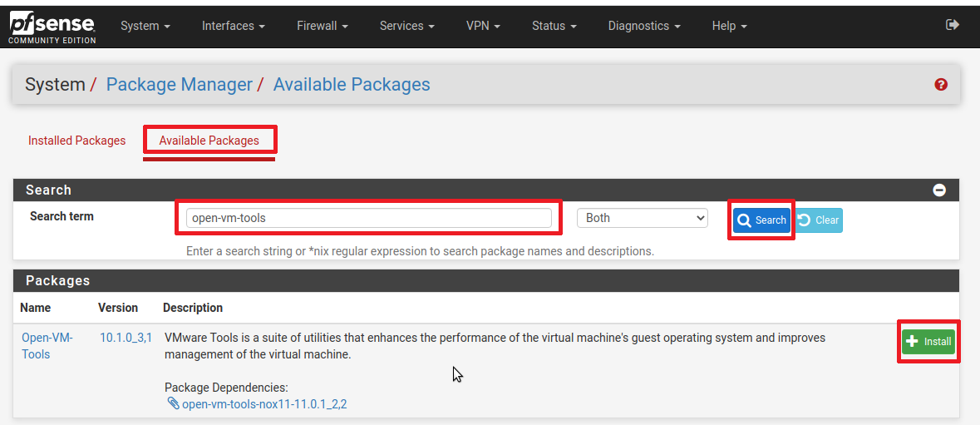This screenshot has height=425, width=980.
Task: Open the Firewall menu
Action: click(323, 26)
